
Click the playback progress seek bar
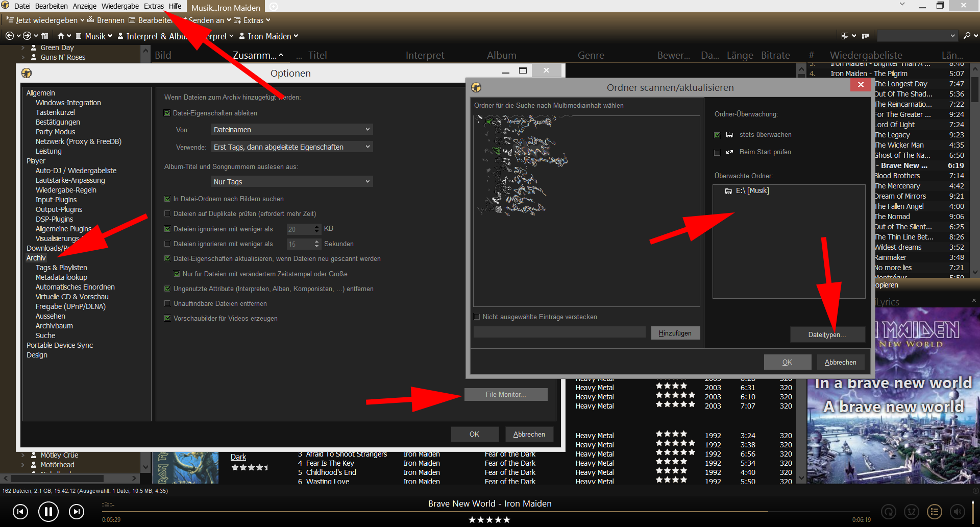[x=434, y=511]
